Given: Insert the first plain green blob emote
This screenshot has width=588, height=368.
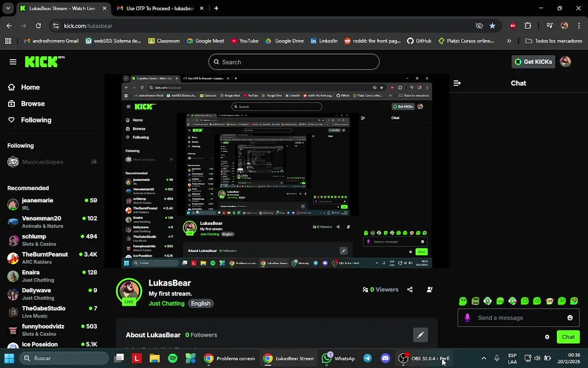Looking at the screenshot, I should point(463,301).
